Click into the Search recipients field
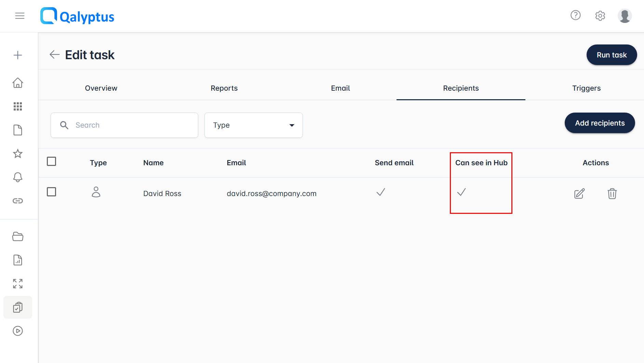Screen dimensions: 644x363 click(130, 125)
